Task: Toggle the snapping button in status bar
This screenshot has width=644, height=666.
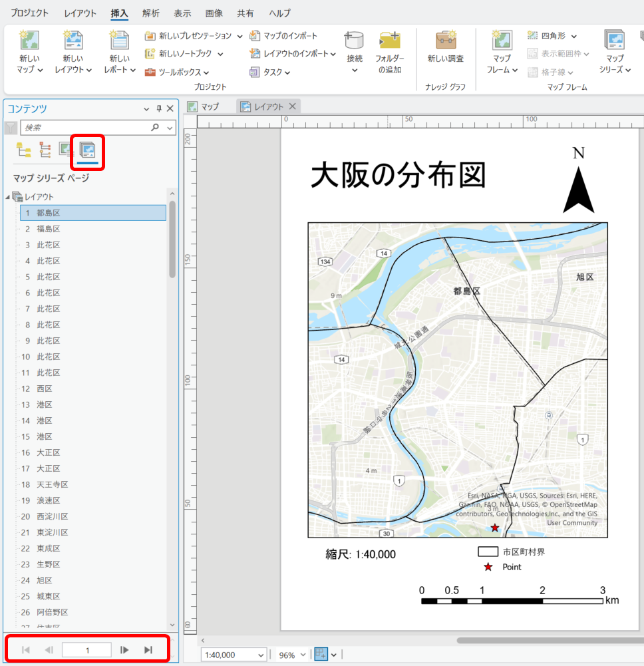Action: 321,655
